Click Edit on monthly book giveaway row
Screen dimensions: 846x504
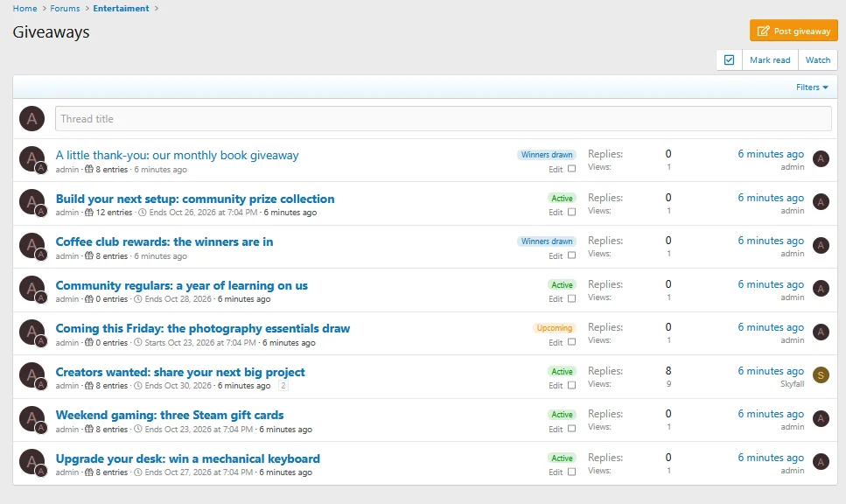[x=556, y=170]
